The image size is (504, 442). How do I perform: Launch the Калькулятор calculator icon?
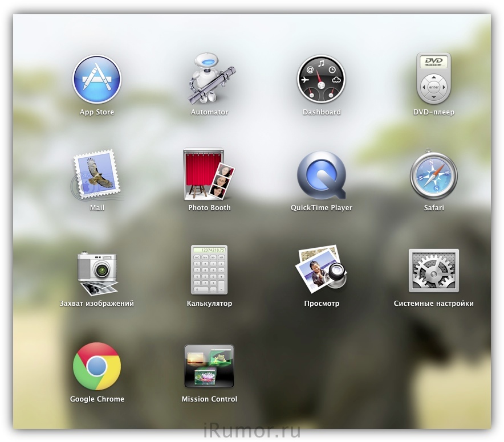tap(209, 270)
